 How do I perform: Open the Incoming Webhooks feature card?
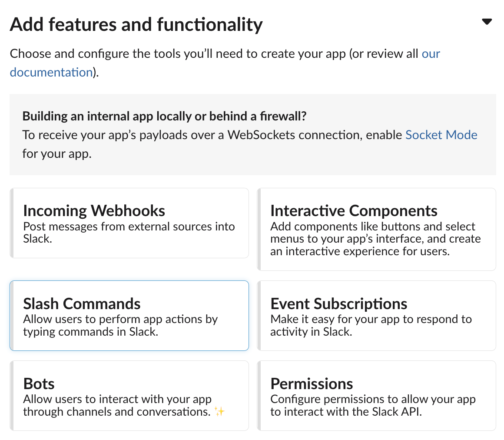point(129,223)
